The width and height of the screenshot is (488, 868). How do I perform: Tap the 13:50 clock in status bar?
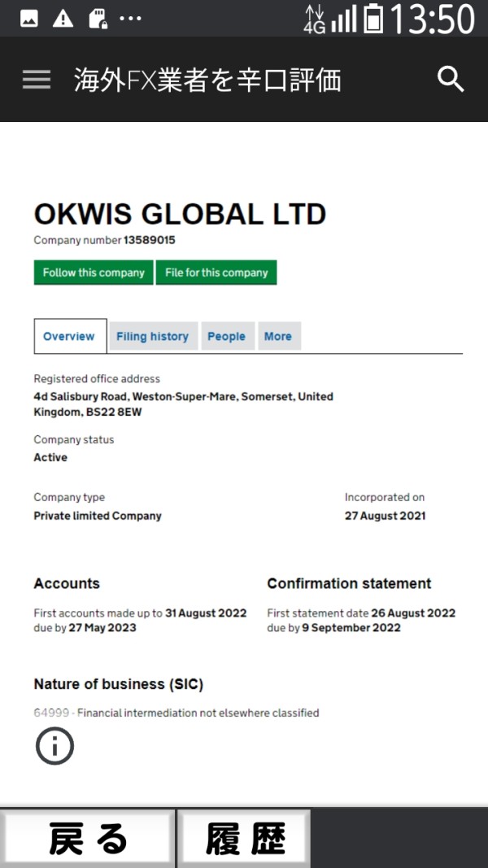coord(432,19)
